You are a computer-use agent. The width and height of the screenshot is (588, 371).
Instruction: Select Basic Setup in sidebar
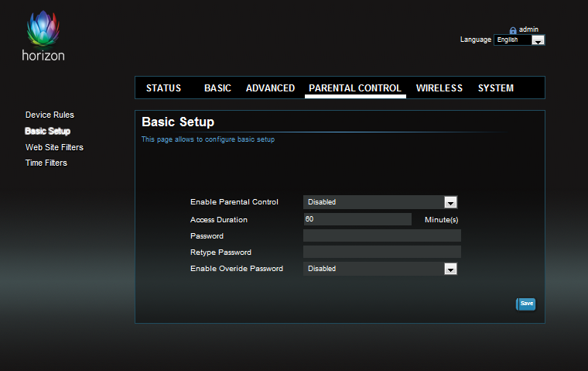(48, 131)
